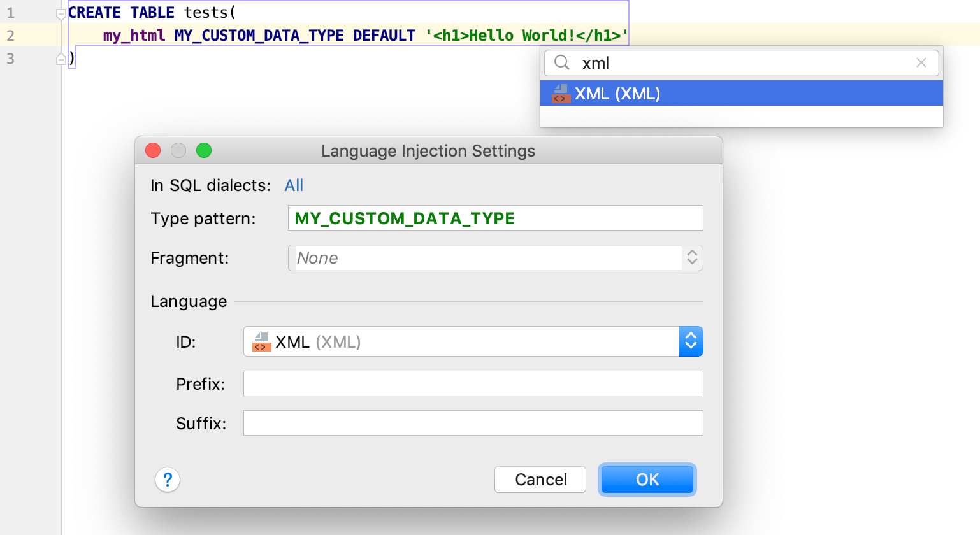Collapse code fold at line 1
Viewport: 980px width, 535px height.
[61, 13]
